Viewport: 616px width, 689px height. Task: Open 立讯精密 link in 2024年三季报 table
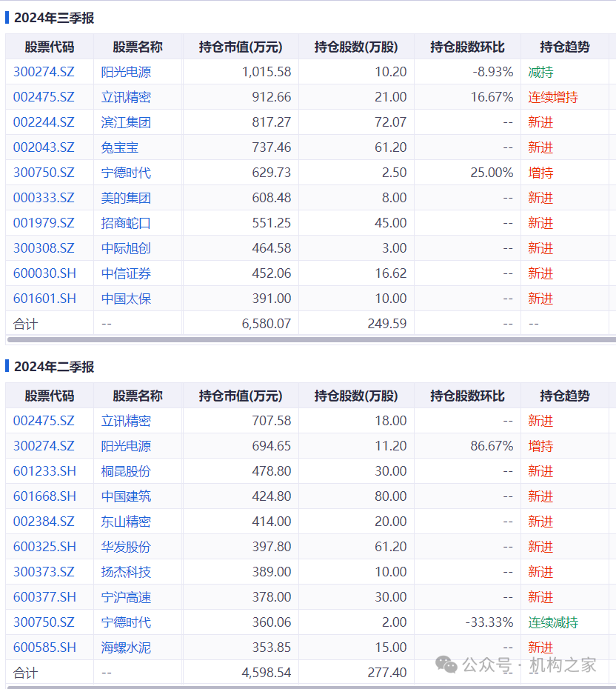coord(126,97)
